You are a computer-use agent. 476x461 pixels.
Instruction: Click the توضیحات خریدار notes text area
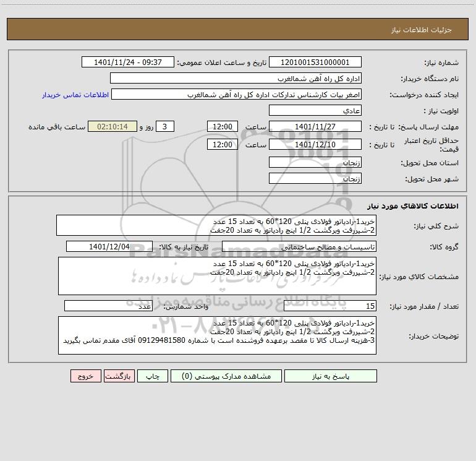(x=217, y=335)
